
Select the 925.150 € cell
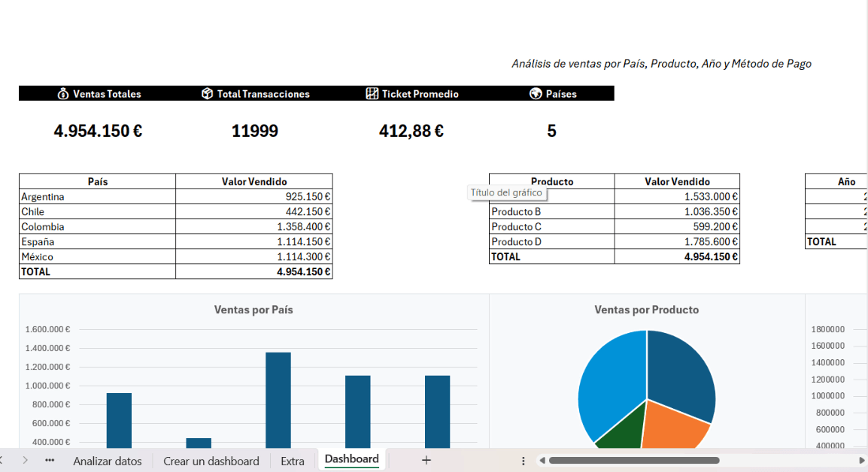[x=254, y=196]
